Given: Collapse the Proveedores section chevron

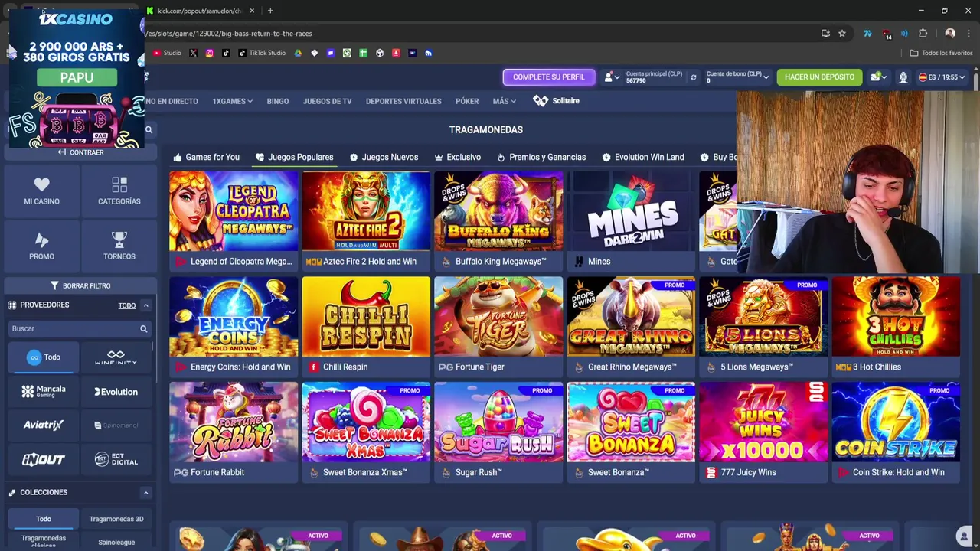Looking at the screenshot, I should tap(145, 305).
